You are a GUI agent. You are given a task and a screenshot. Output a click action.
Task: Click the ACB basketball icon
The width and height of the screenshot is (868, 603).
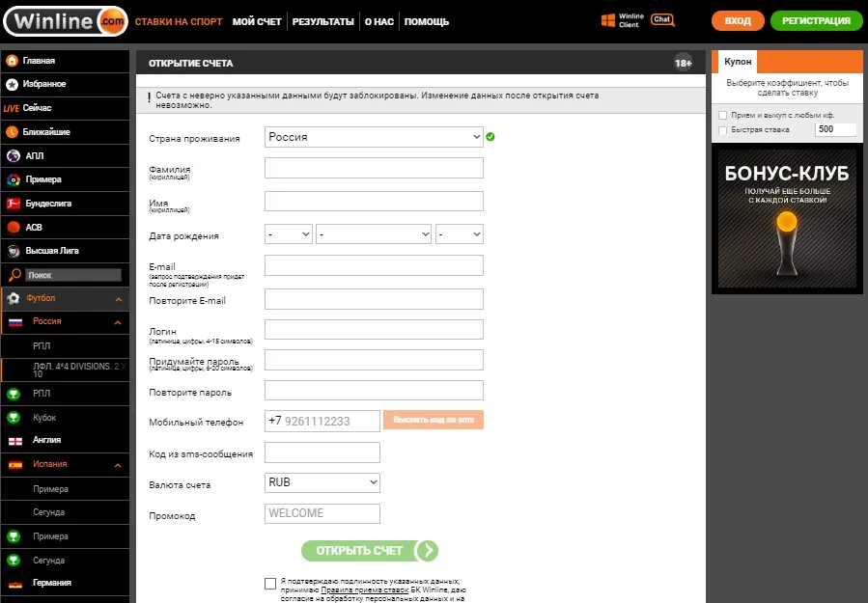click(14, 228)
